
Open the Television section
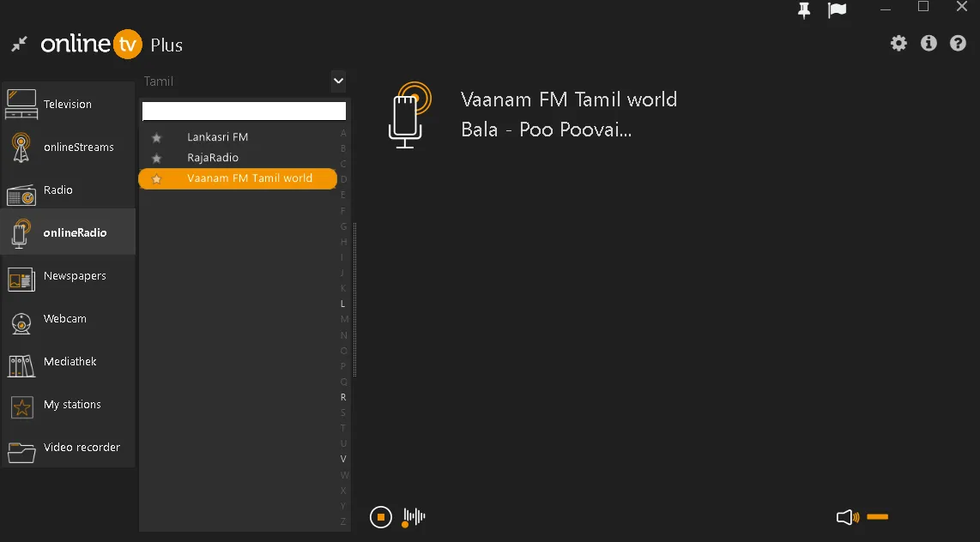pyautogui.click(x=68, y=105)
